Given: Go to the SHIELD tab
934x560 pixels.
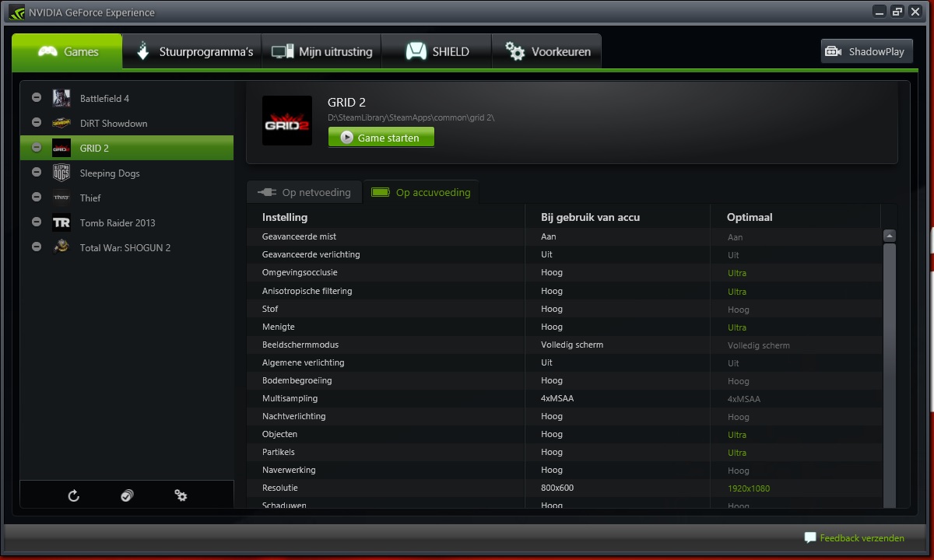Looking at the screenshot, I should 437,51.
